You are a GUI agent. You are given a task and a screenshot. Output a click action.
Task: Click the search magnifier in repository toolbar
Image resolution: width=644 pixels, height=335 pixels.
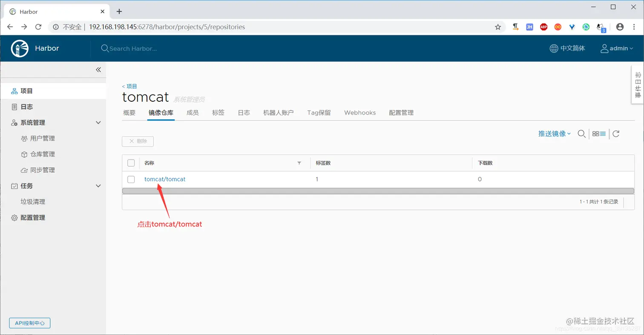(x=581, y=134)
